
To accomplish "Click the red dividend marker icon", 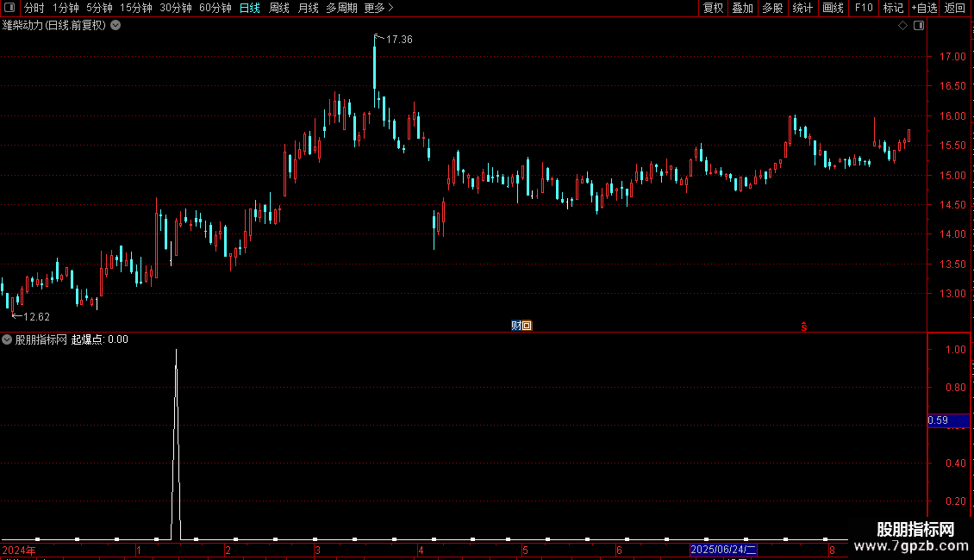I will pyautogui.click(x=804, y=327).
